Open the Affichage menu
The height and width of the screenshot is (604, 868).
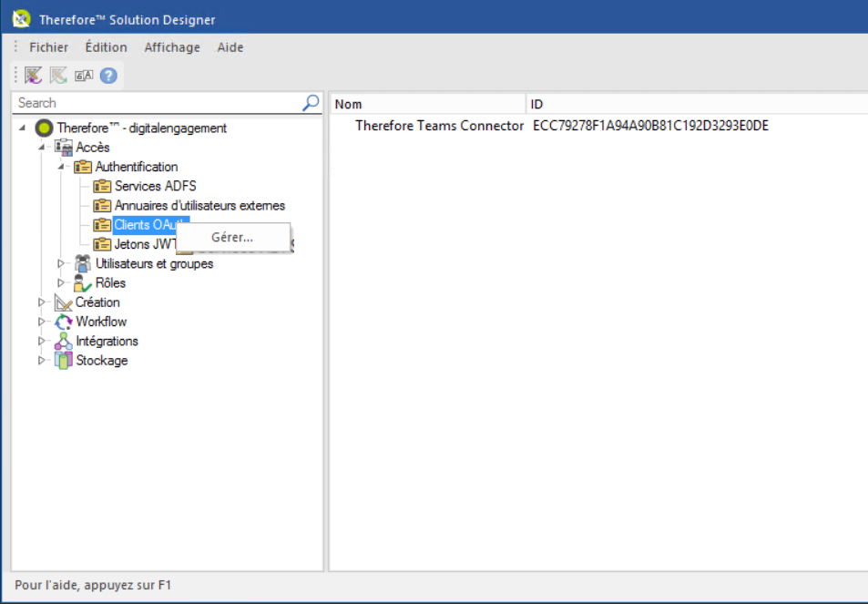click(172, 47)
